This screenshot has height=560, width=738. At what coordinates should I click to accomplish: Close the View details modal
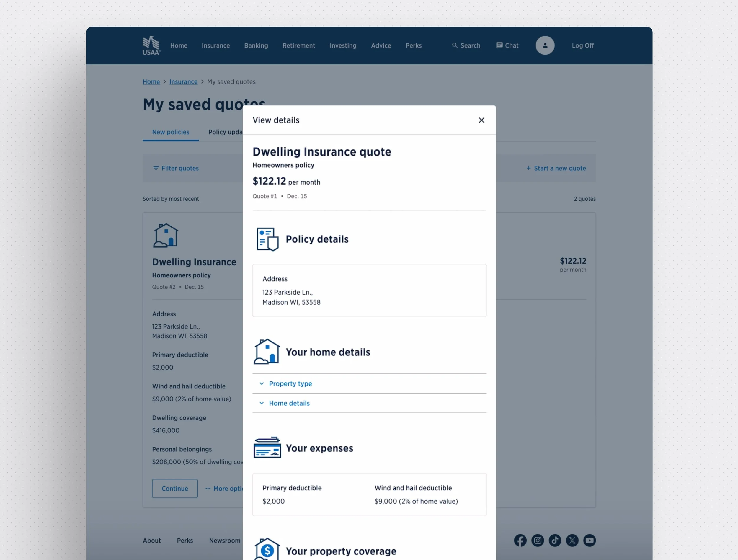[x=481, y=120]
